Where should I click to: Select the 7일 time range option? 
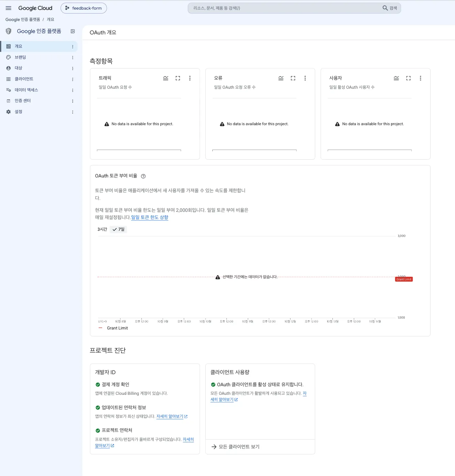pyautogui.click(x=118, y=229)
